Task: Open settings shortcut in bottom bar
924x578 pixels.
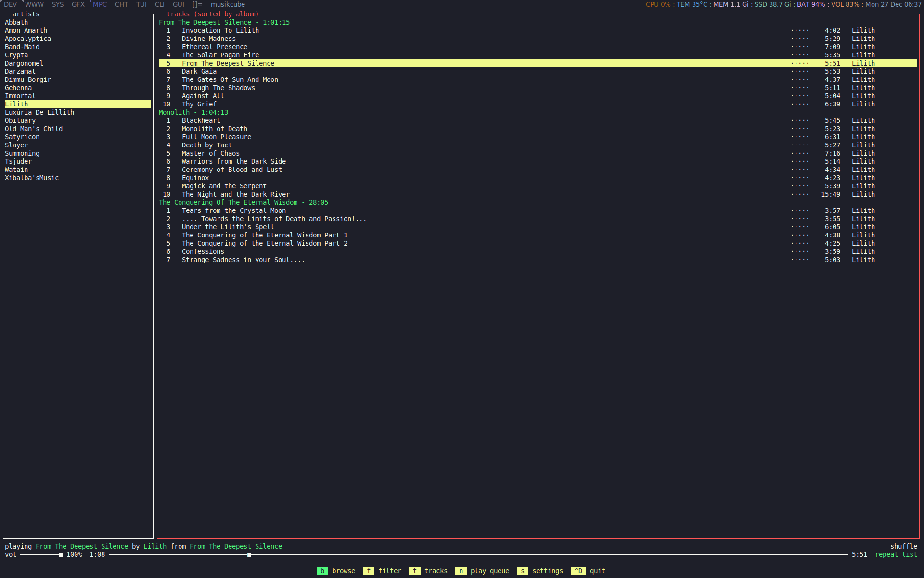Action: [x=540, y=571]
